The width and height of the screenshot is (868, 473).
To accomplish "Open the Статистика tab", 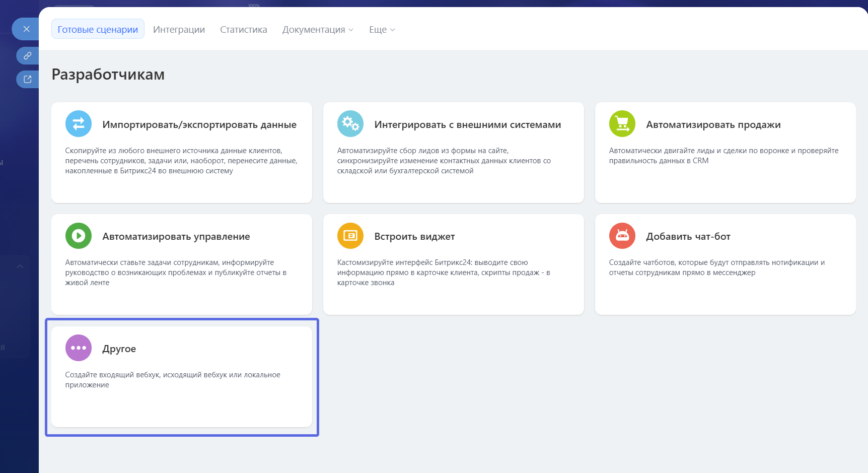I will coord(244,29).
